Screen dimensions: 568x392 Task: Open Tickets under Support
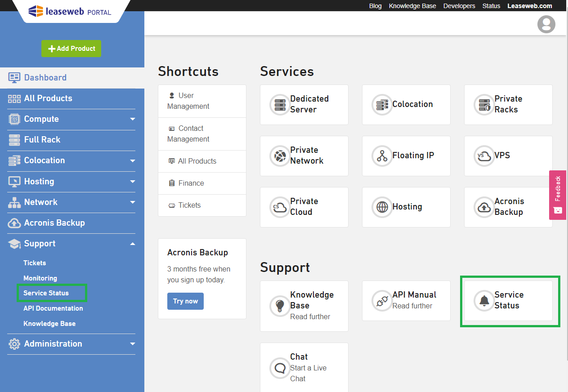35,263
